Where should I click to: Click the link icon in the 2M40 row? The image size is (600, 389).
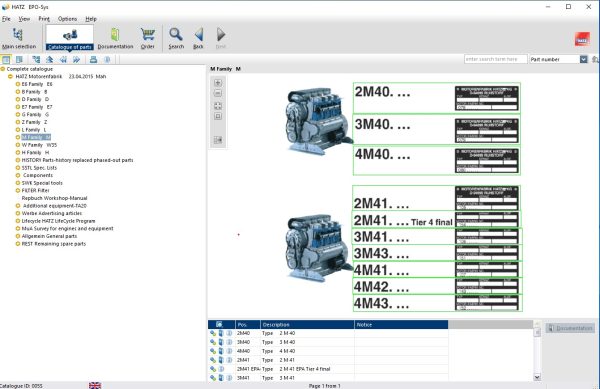tap(213, 333)
